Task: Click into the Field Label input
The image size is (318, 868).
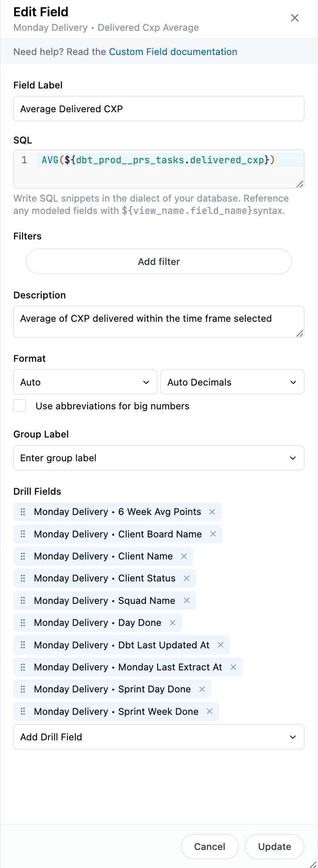Action: (159, 109)
